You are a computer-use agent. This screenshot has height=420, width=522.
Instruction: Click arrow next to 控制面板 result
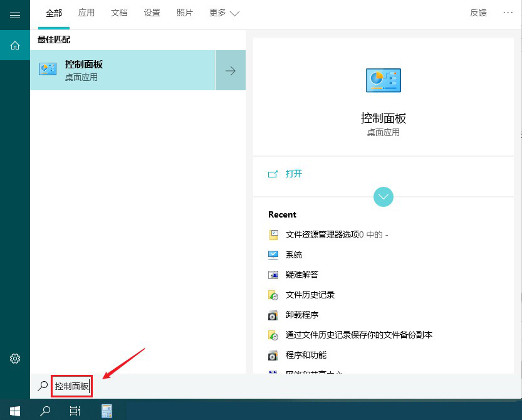click(231, 71)
